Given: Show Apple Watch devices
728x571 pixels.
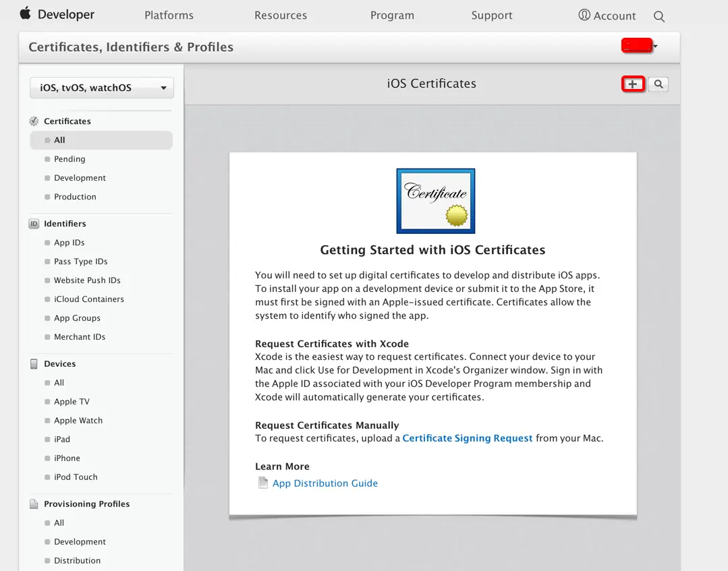Looking at the screenshot, I should [78, 421].
